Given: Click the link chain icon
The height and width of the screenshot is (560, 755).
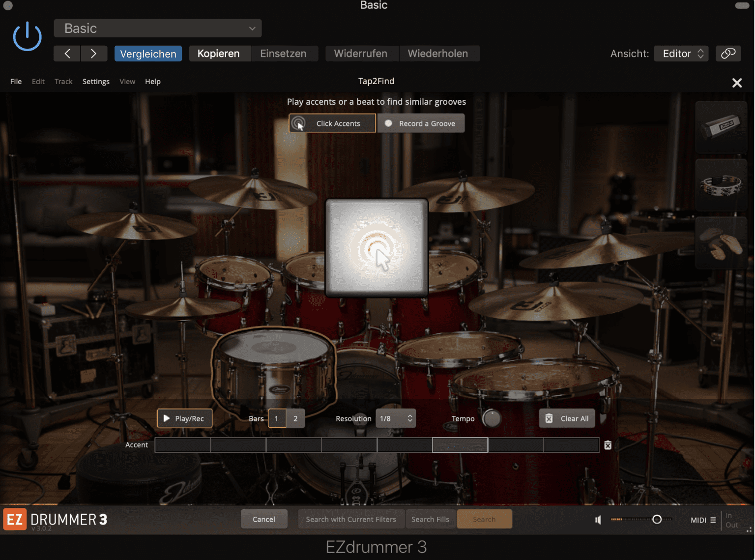Looking at the screenshot, I should point(728,54).
